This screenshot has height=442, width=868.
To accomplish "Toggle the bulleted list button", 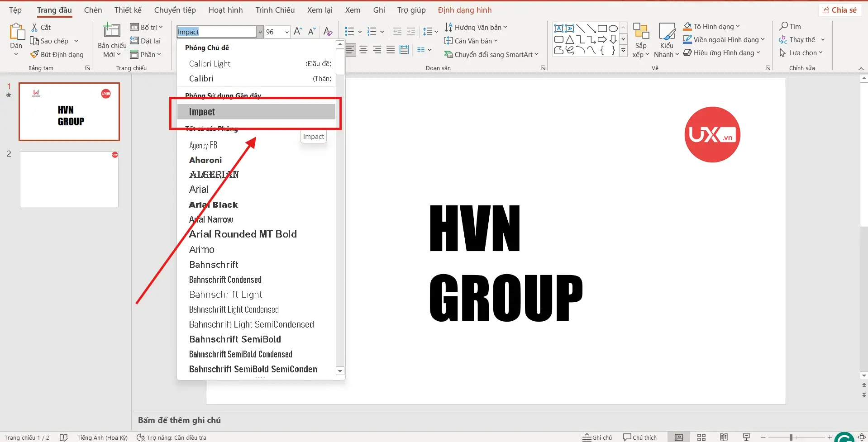I will tap(349, 31).
